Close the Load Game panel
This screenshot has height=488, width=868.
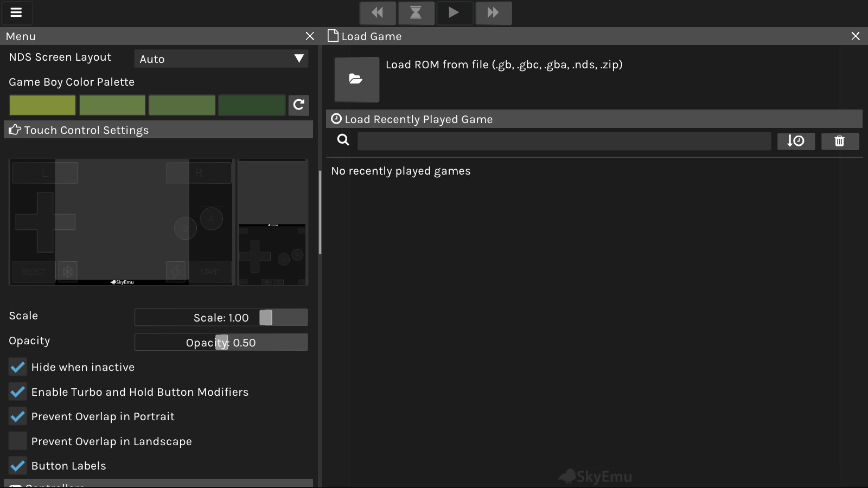(x=856, y=36)
